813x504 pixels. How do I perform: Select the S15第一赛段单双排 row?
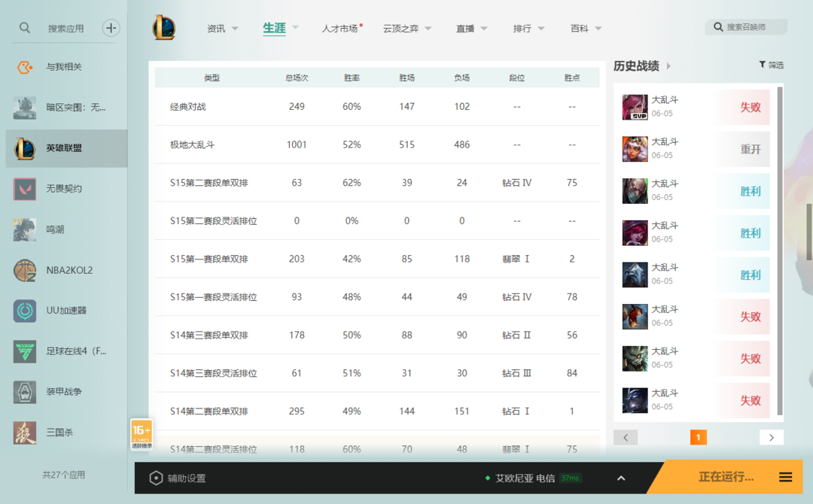pyautogui.click(x=377, y=259)
